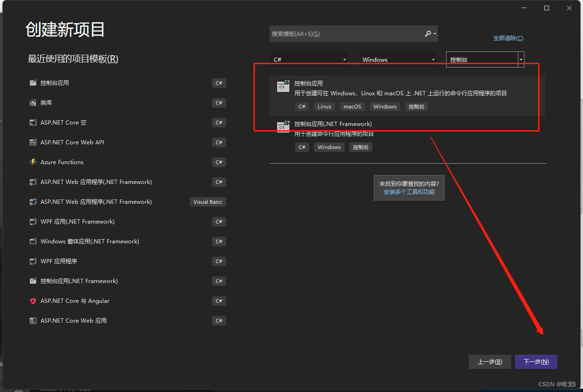583x392 pixels.
Task: Choose recent template Azure Functions
Action: [x=127, y=162]
